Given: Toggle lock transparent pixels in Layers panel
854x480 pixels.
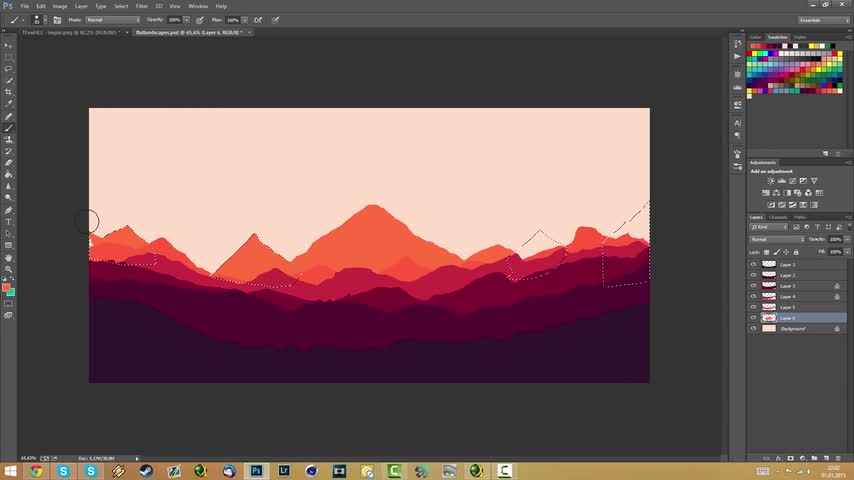Looking at the screenshot, I should point(767,252).
